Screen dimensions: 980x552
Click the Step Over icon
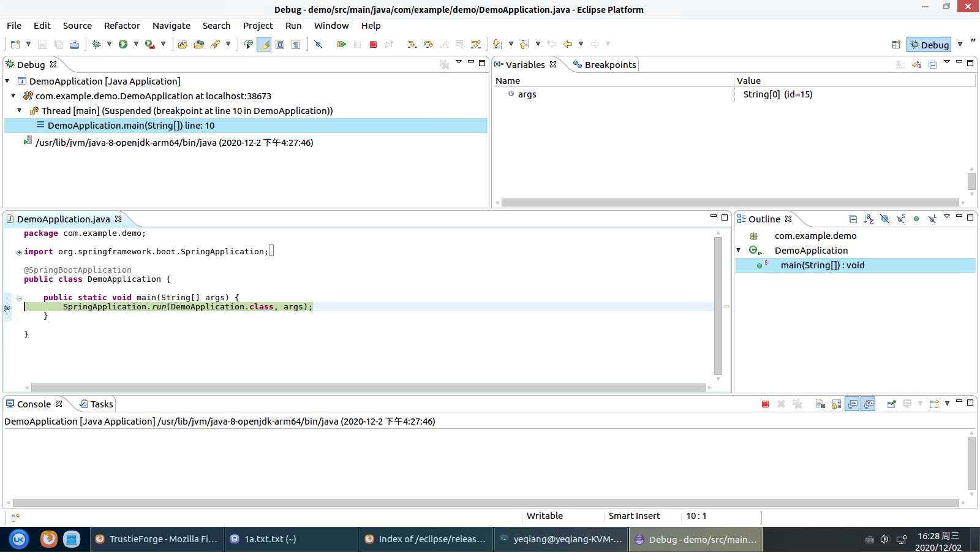click(x=428, y=44)
